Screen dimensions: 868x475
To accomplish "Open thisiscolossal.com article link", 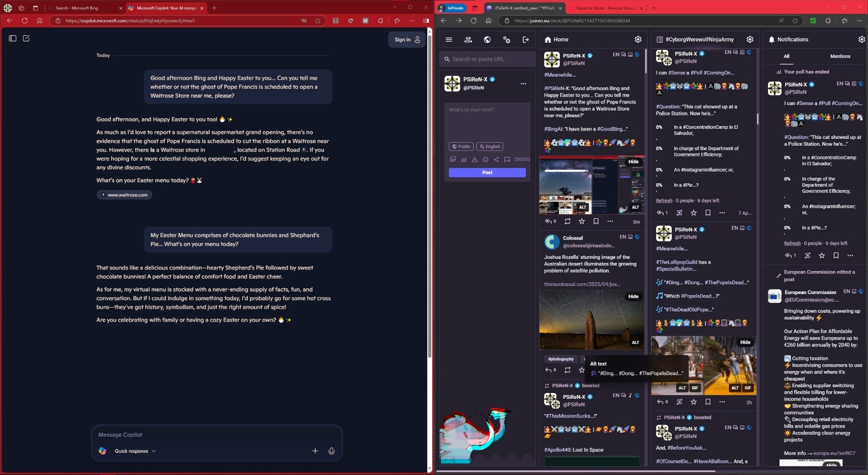I will pos(582,284).
